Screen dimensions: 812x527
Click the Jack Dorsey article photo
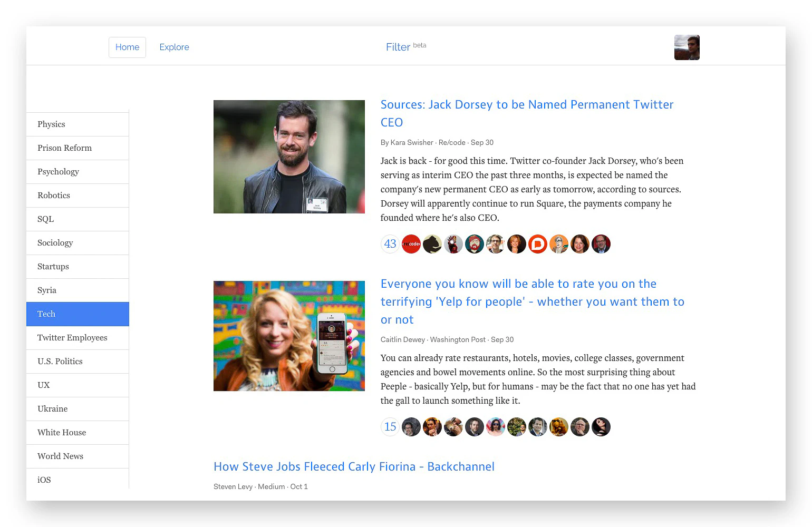pyautogui.click(x=289, y=157)
